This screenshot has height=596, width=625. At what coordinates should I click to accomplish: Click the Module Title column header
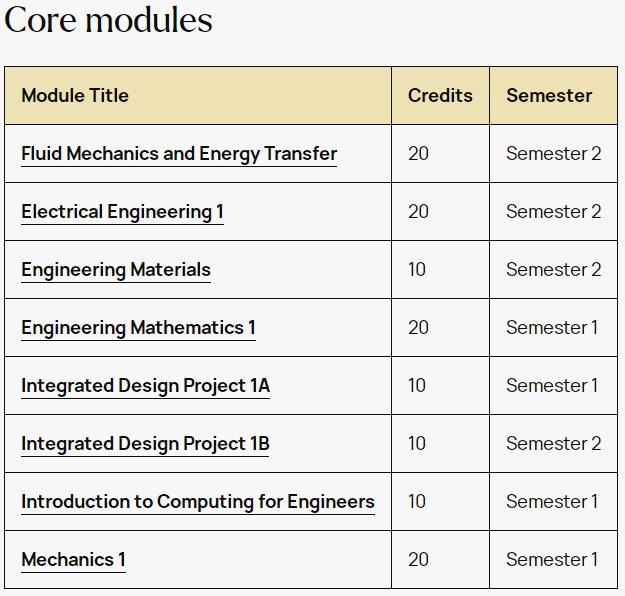point(75,96)
